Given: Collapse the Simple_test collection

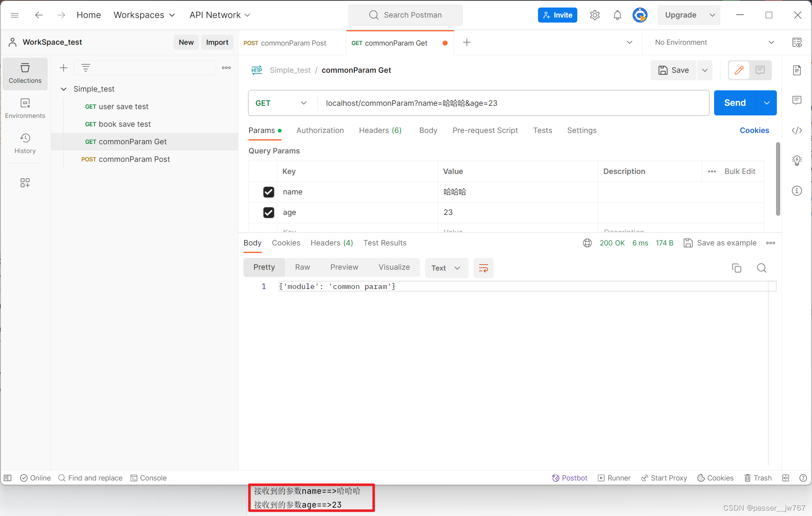Looking at the screenshot, I should 64,89.
